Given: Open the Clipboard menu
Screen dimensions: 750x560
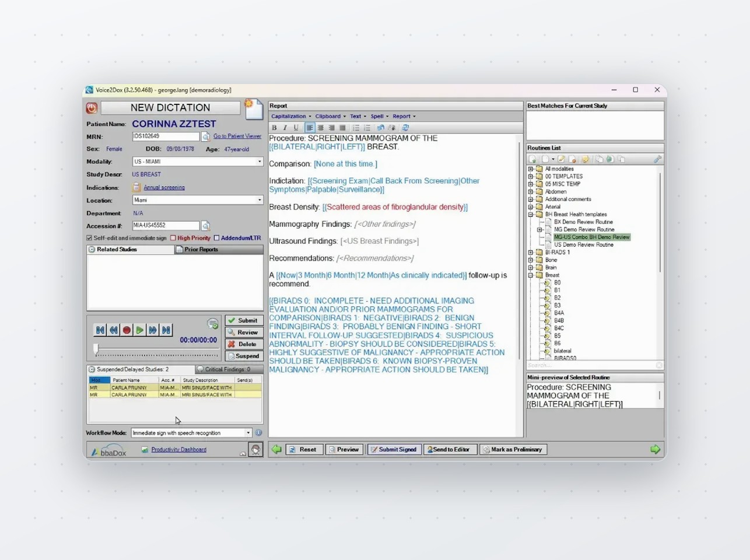Looking at the screenshot, I should point(330,116).
